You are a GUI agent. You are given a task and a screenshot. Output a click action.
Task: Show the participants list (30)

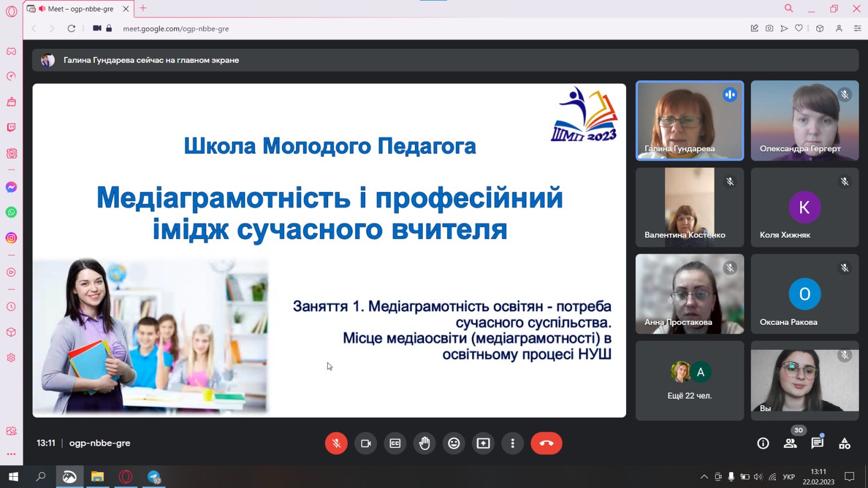pyautogui.click(x=790, y=444)
